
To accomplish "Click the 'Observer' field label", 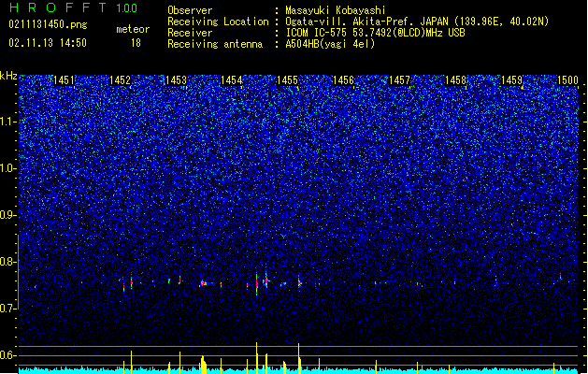I will coord(190,10).
